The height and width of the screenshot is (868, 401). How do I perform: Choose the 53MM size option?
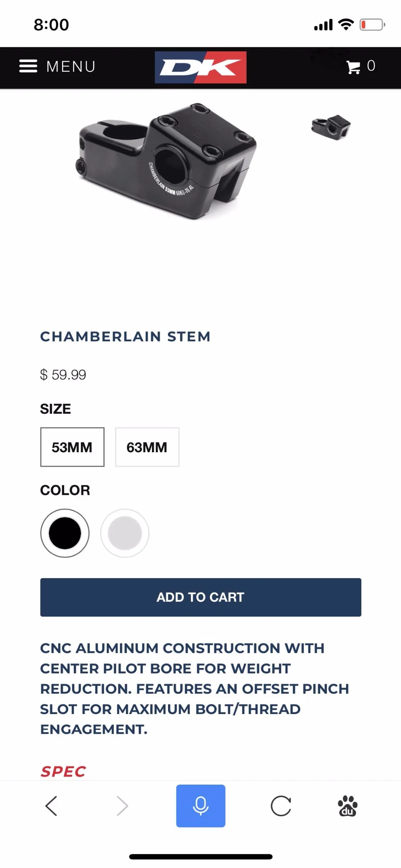[72, 447]
